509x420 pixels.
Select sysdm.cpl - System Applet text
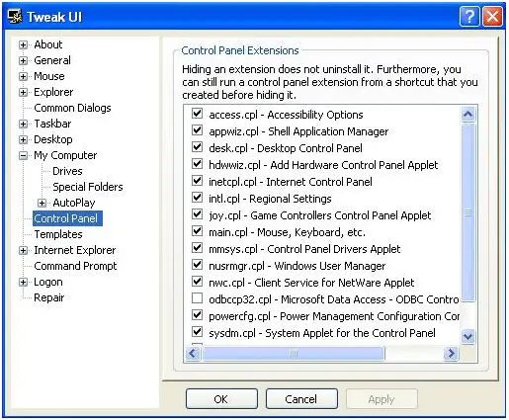[x=322, y=333]
